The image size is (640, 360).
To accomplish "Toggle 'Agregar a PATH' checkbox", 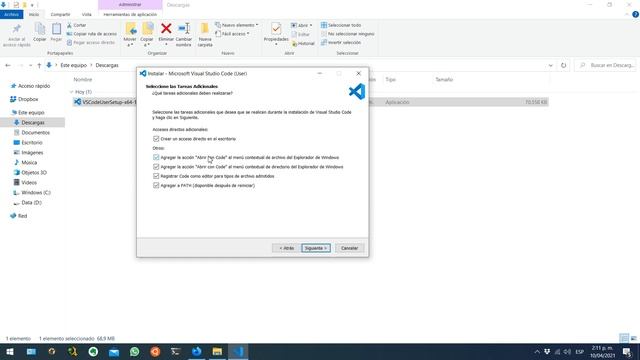I will (156, 185).
